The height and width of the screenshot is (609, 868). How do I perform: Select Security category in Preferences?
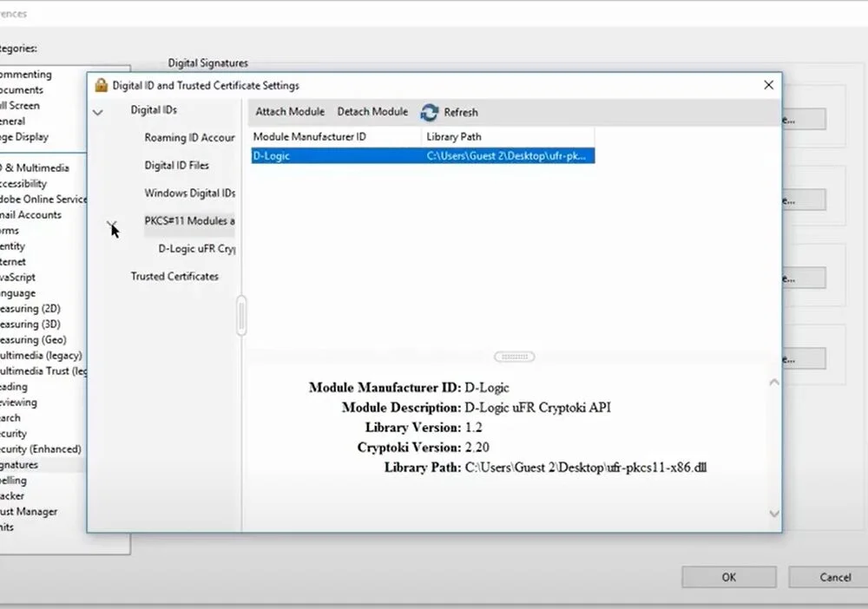[x=13, y=433]
